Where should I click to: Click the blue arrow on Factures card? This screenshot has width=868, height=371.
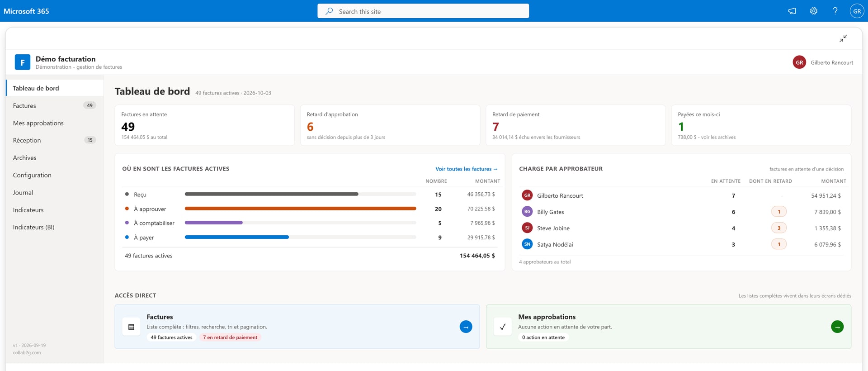coord(466,327)
